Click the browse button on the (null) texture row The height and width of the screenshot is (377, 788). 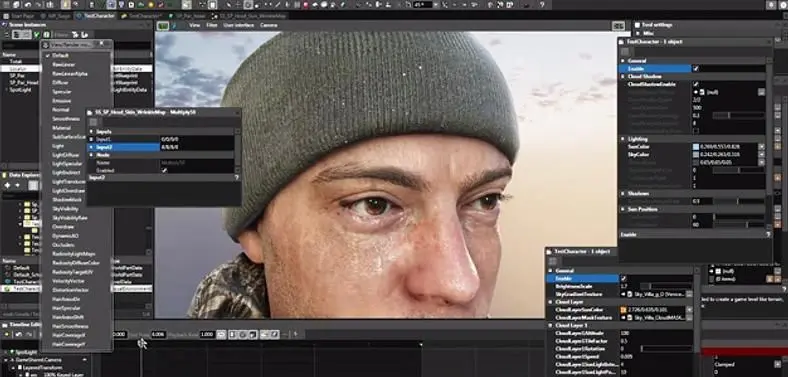(761, 92)
